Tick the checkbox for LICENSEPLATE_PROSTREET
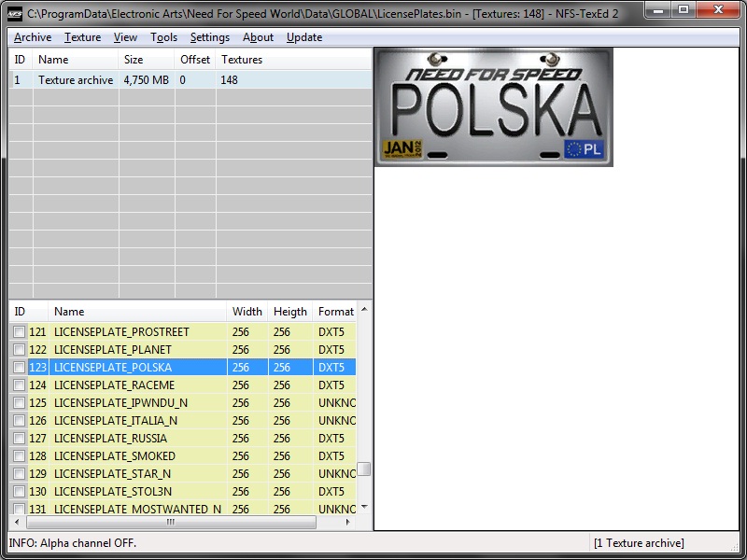 19,332
